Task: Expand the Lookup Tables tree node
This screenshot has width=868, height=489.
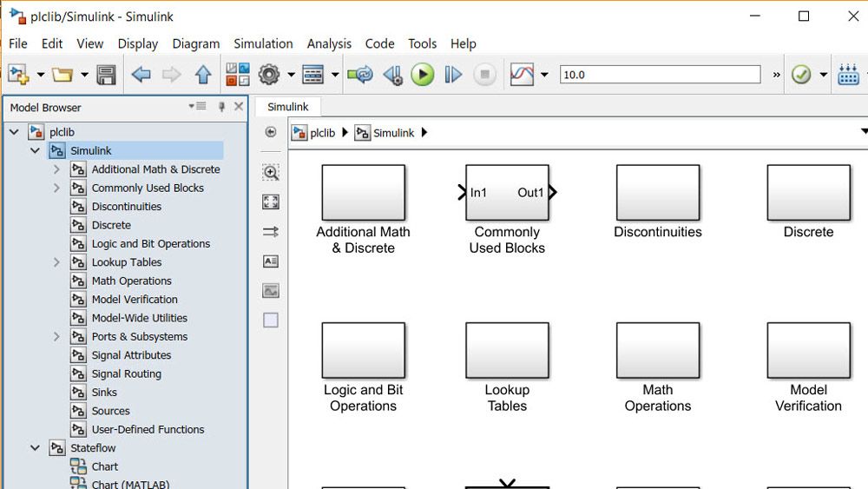Action: (x=56, y=262)
